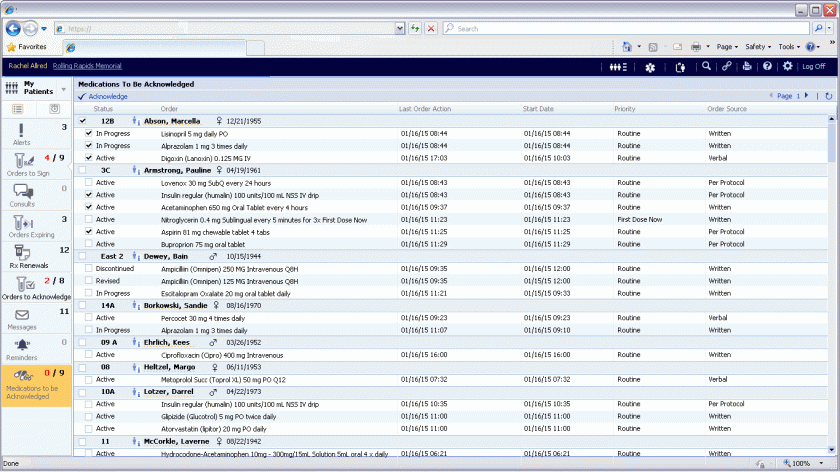Click the patient list view icon
The height and width of the screenshot is (472, 840).
[x=18, y=109]
